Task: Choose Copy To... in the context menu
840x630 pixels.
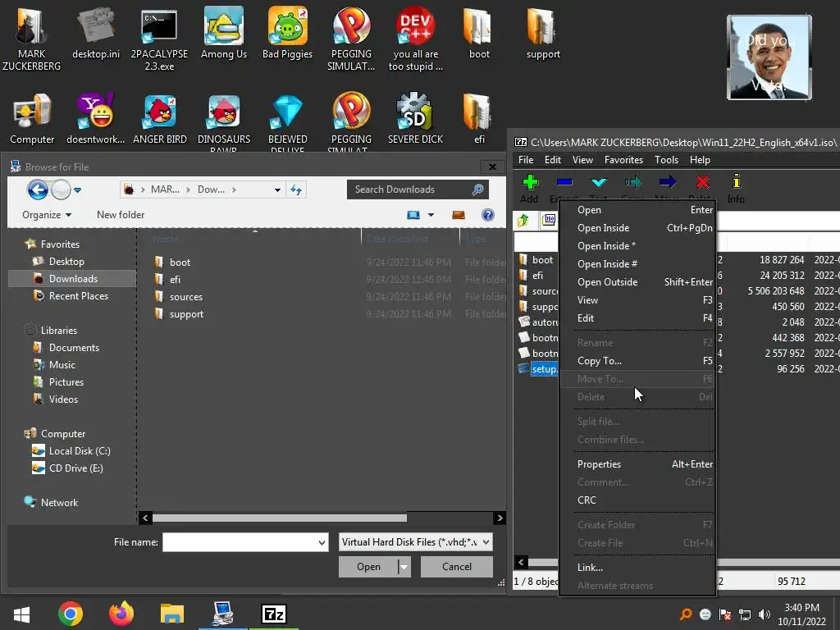Action: tap(637, 361)
